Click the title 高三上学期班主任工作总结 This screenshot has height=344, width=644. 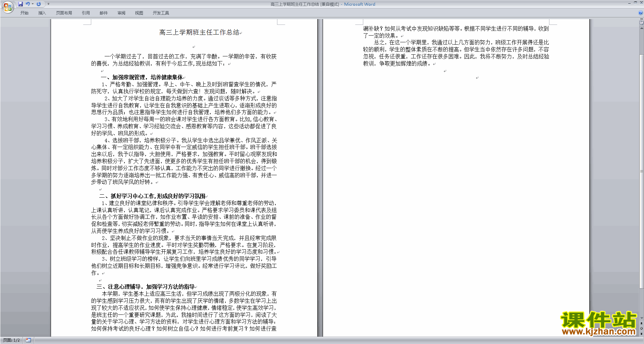coord(199,32)
